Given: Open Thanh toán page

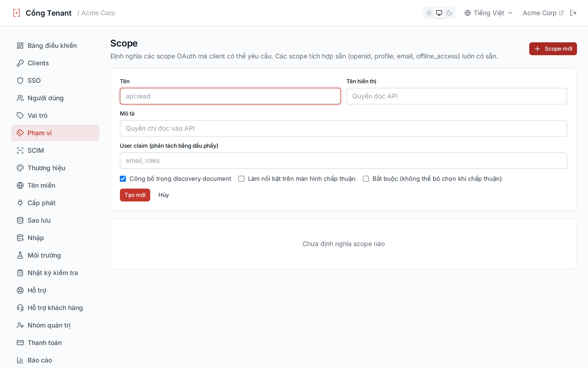Looking at the screenshot, I should (55, 343).
